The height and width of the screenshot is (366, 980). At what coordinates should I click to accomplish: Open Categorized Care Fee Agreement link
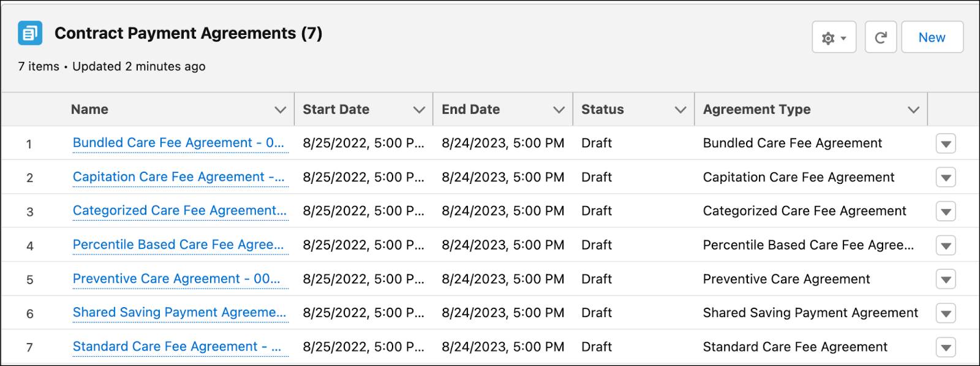click(x=179, y=211)
